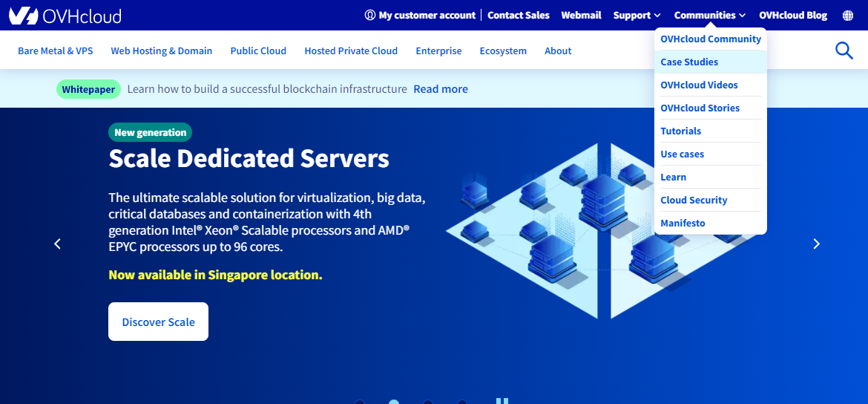
Task: Open the Enterprise menu
Action: [438, 51]
